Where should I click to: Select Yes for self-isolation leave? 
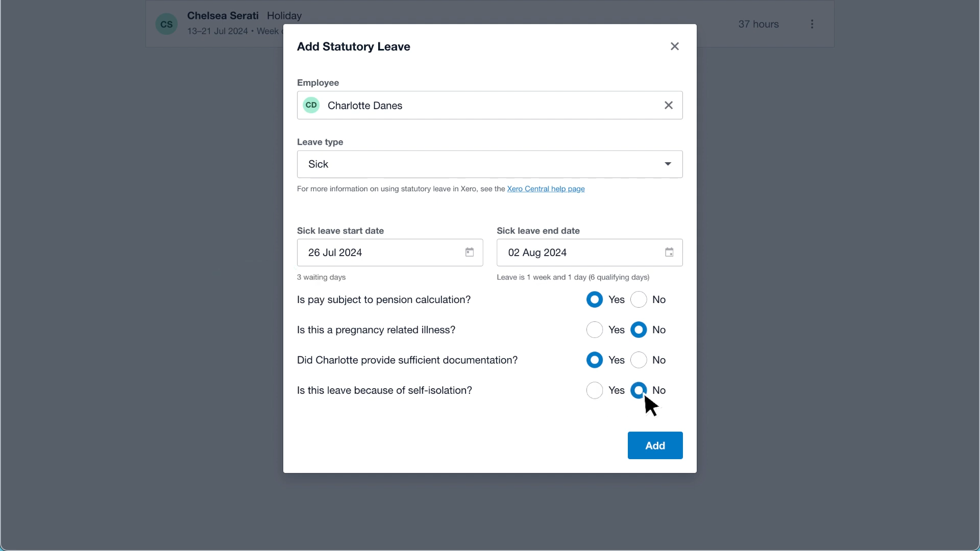tap(594, 390)
